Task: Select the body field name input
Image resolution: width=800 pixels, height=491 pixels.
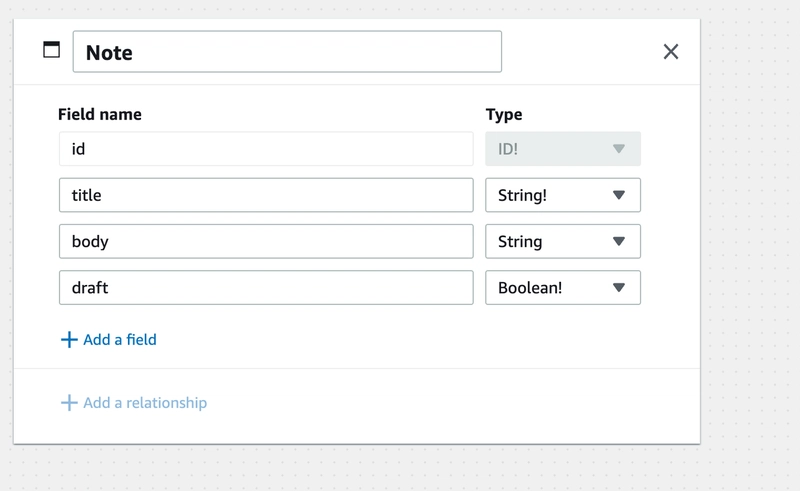Action: pos(266,241)
